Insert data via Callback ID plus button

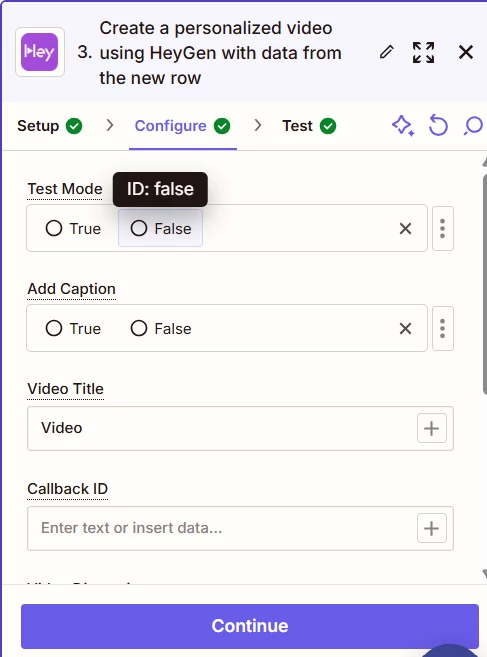coord(432,528)
